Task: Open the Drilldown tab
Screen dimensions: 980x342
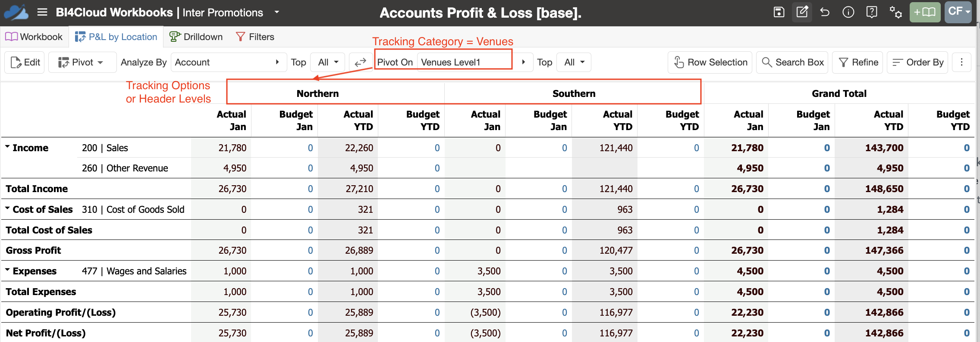Action: pyautogui.click(x=196, y=37)
